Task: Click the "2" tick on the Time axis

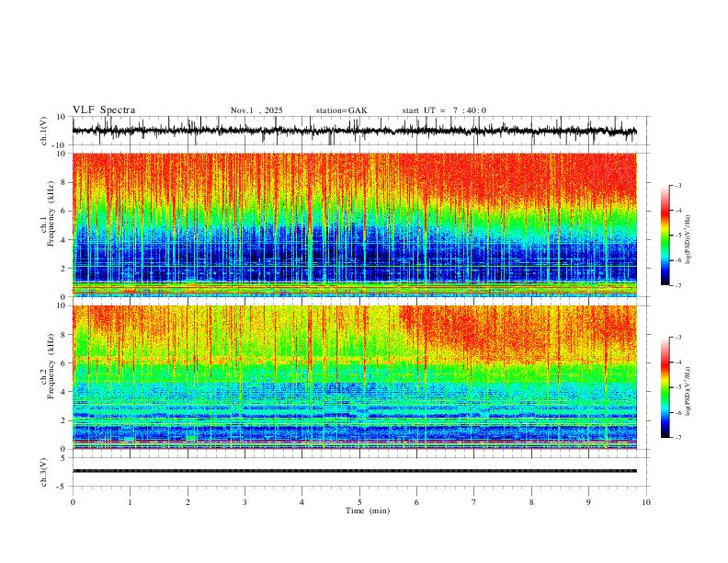Action: click(x=188, y=502)
